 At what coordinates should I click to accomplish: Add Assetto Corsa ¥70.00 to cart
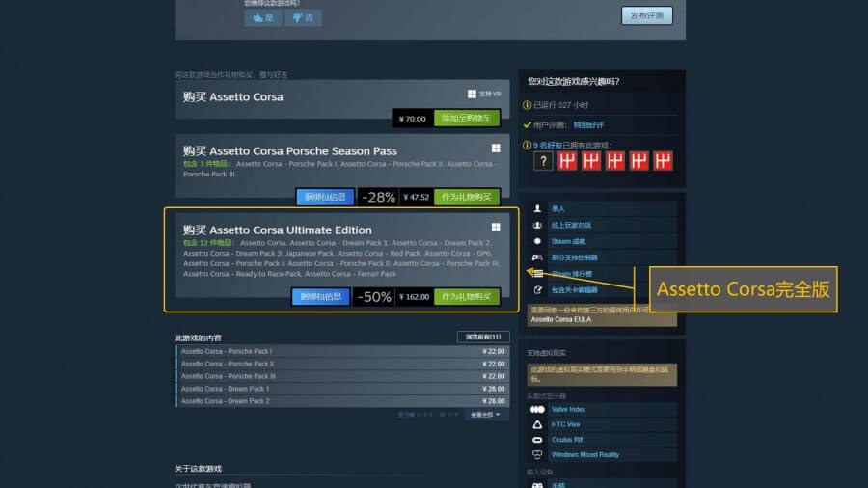[x=466, y=118]
